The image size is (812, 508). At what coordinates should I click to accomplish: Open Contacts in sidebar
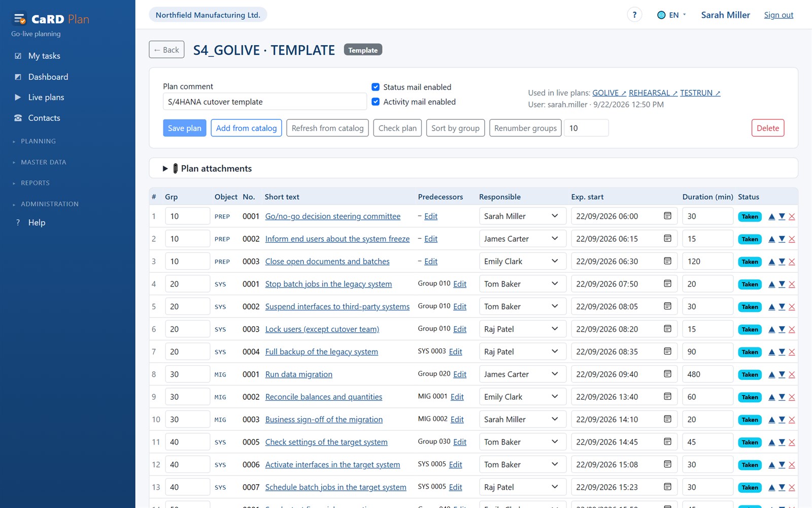click(44, 118)
